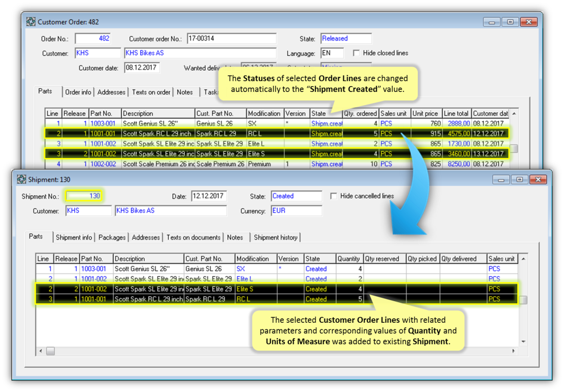Click the Shipment window app icon
Image resolution: width=564 pixels, height=392 pixels.
pyautogui.click(x=22, y=179)
